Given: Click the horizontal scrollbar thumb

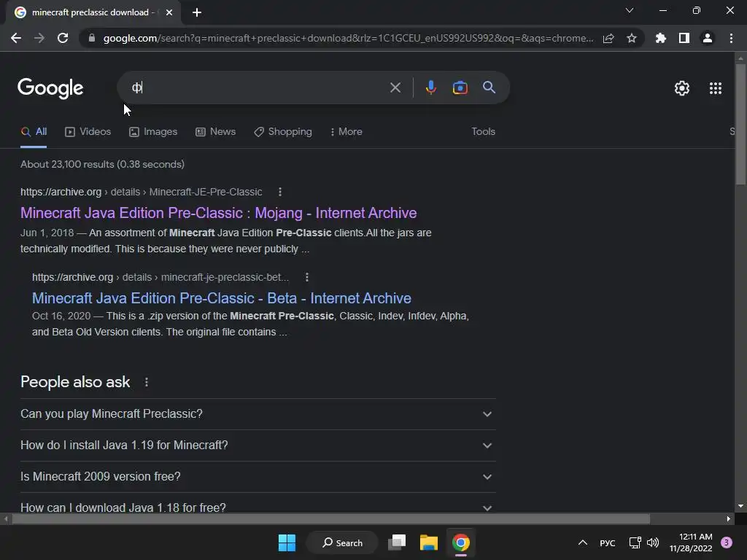Looking at the screenshot, I should coord(330,518).
